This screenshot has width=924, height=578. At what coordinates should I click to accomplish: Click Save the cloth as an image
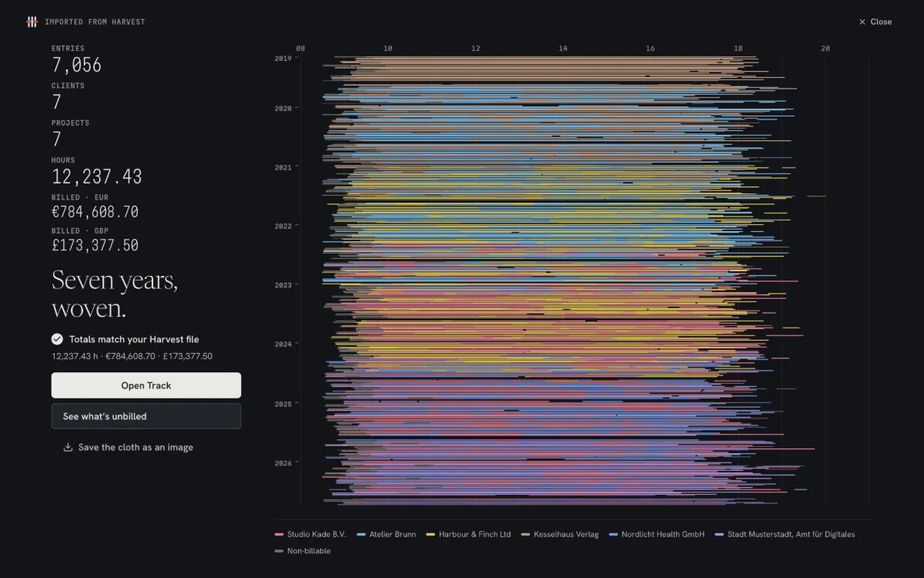point(136,447)
